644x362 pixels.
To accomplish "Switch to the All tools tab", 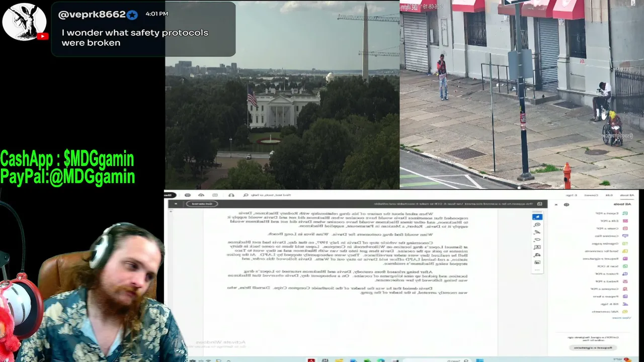I will pyautogui.click(x=626, y=195).
